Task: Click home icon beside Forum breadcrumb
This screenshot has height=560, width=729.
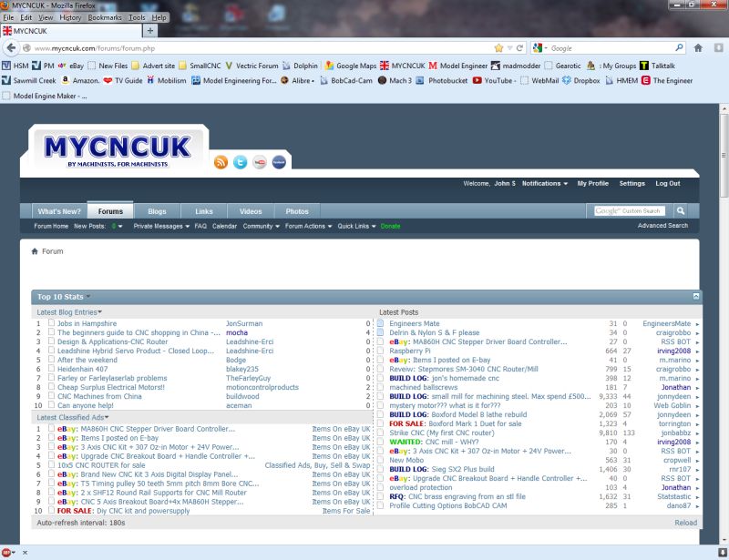Action: (35, 251)
